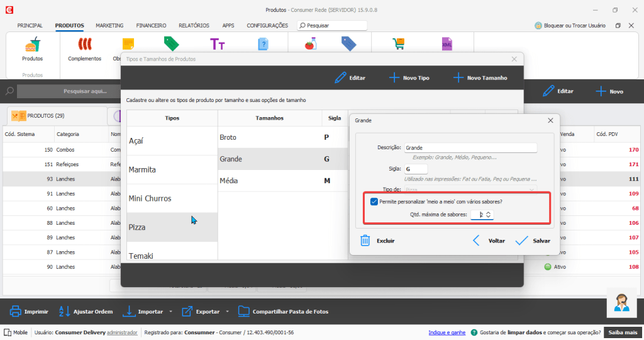Click the Ajustar Ordem sort icon
Image resolution: width=644 pixels, height=340 pixels.
pyautogui.click(x=64, y=311)
